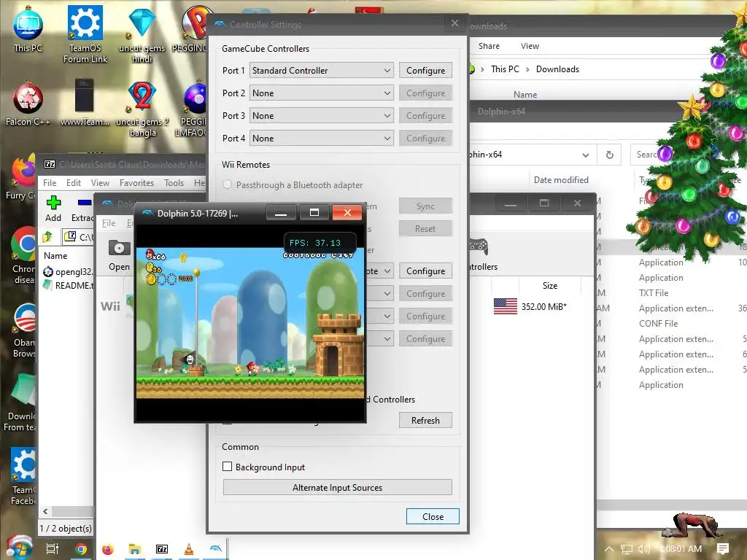Click 7-Zip Name column header
The width and height of the screenshot is (747, 560).
coord(55,256)
